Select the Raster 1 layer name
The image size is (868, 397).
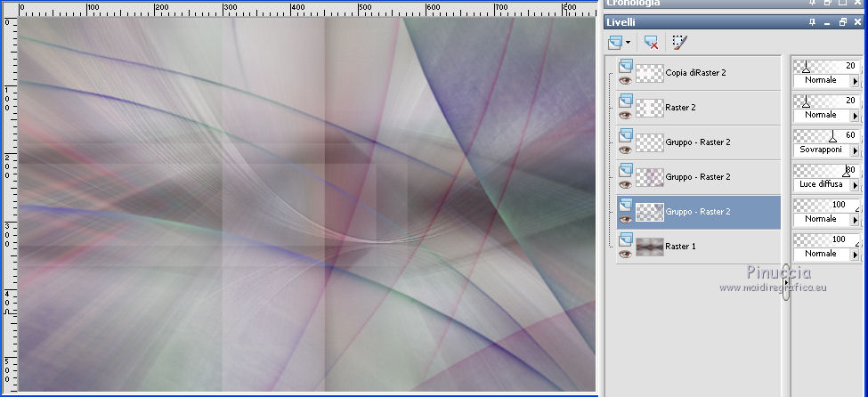point(680,247)
